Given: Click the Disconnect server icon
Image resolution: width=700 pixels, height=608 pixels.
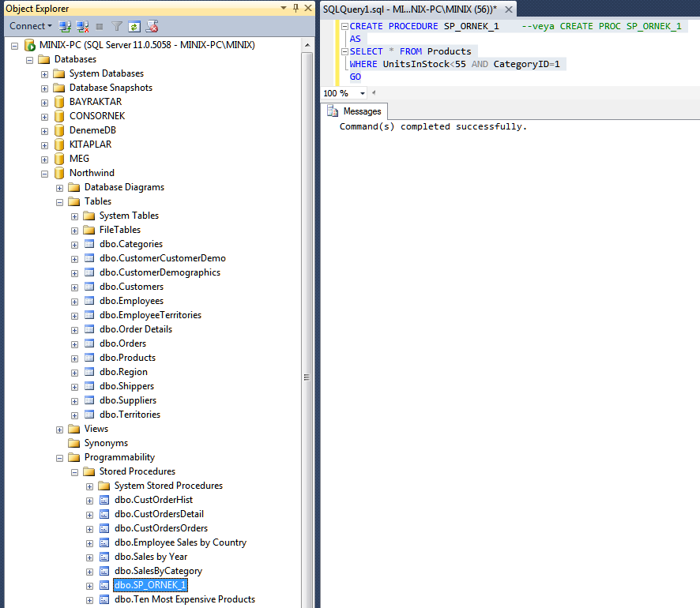Looking at the screenshot, I should tap(82, 26).
